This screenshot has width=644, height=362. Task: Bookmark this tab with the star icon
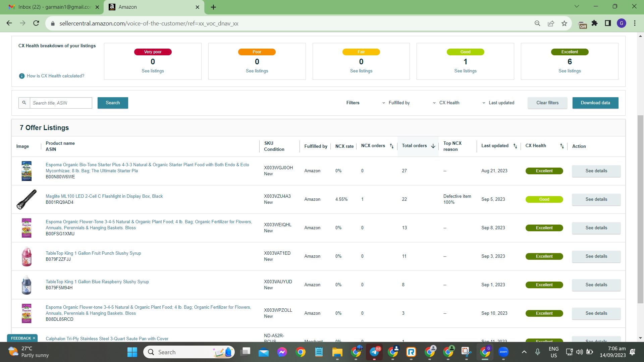pyautogui.click(x=564, y=23)
